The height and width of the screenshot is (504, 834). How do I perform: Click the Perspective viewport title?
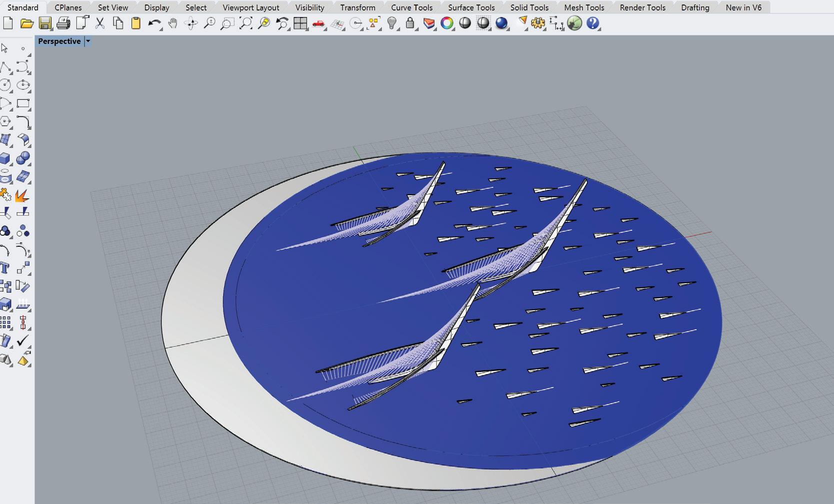59,41
